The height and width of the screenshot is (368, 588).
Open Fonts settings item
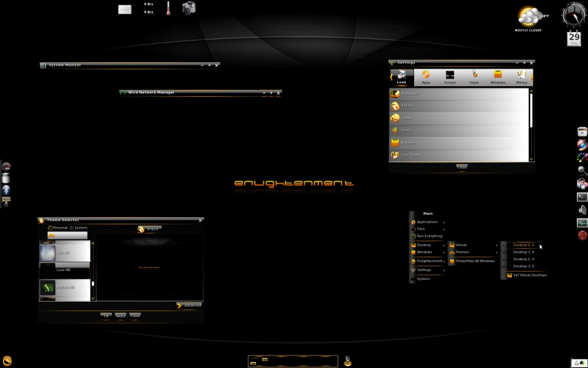459,130
